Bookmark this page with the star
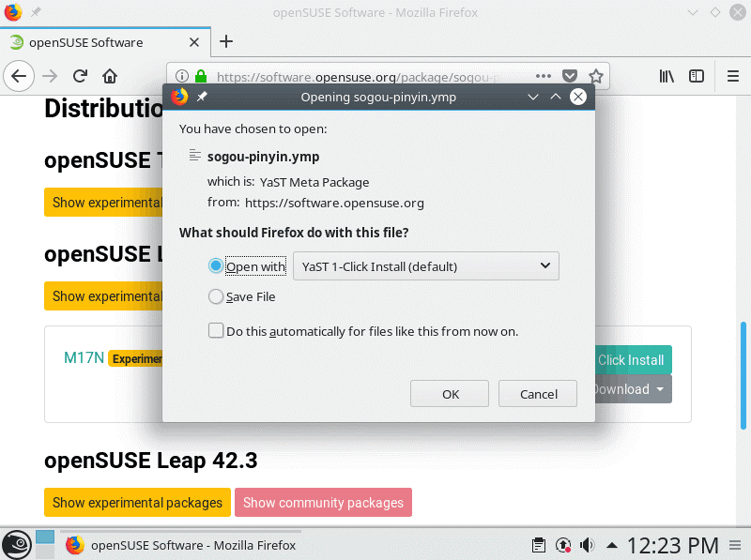This screenshot has height=560, width=751. (x=596, y=76)
